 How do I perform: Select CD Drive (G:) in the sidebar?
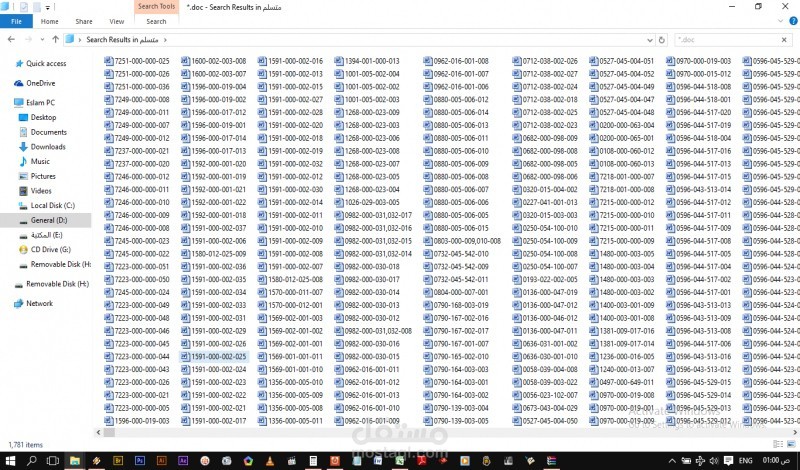pyautogui.click(x=51, y=250)
